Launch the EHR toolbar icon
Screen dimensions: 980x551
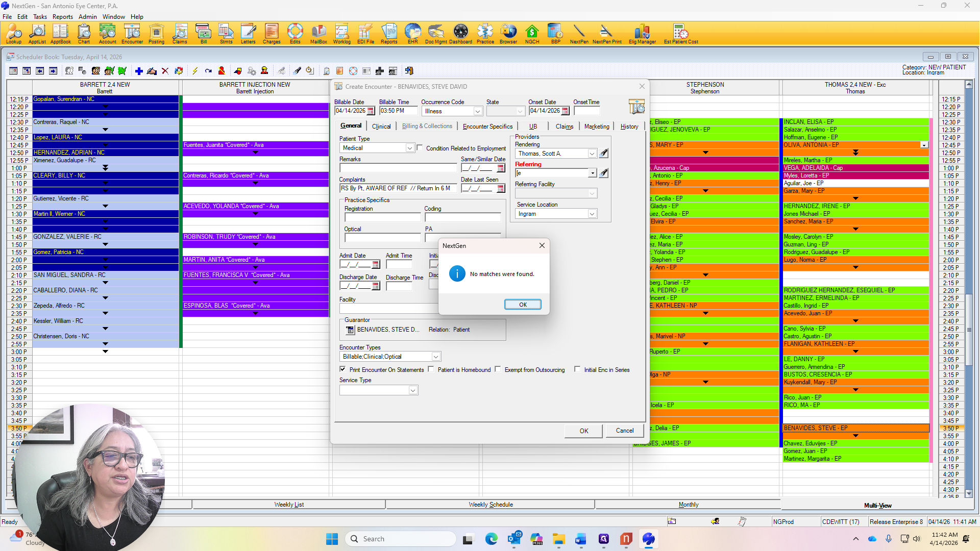pyautogui.click(x=412, y=34)
